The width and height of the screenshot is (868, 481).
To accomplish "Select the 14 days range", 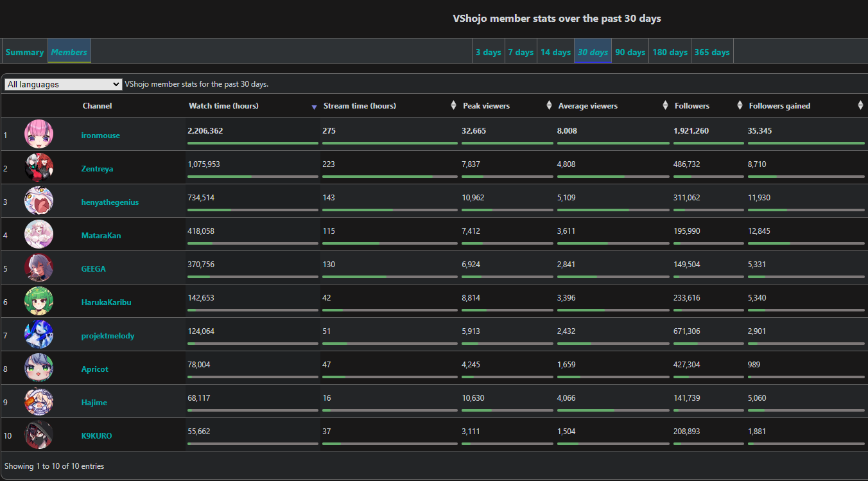I will (555, 52).
